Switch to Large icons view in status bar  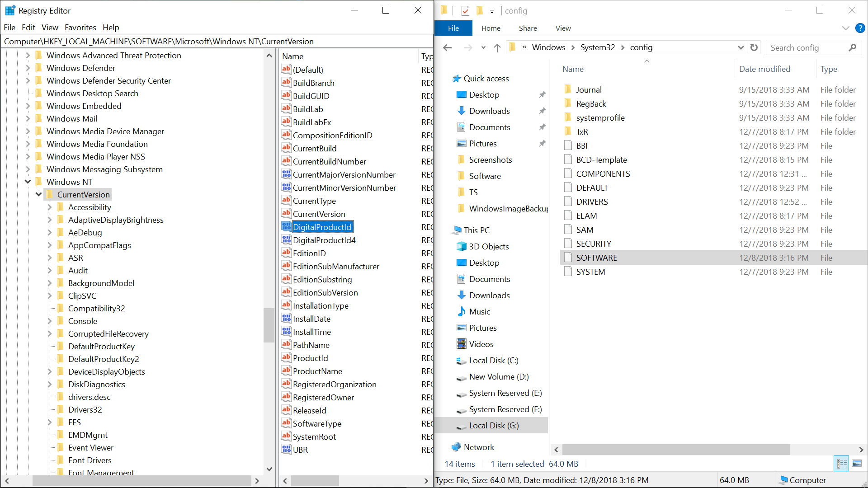point(856,464)
